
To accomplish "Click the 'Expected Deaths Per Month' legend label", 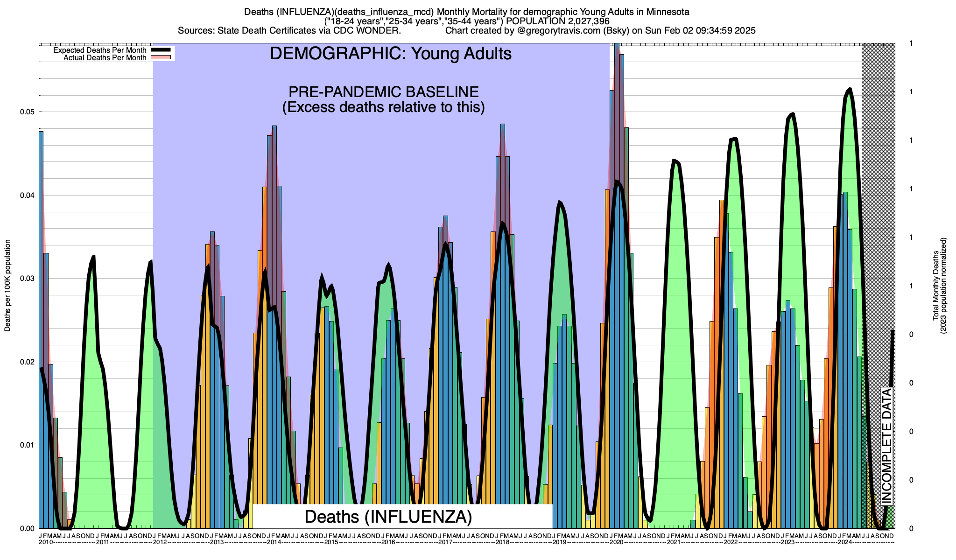I will click(99, 50).
